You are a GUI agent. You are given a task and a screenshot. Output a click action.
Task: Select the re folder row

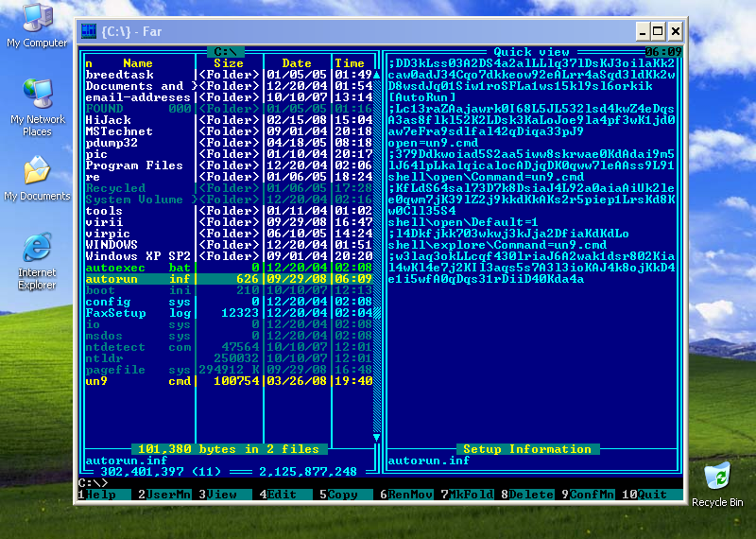229,177
